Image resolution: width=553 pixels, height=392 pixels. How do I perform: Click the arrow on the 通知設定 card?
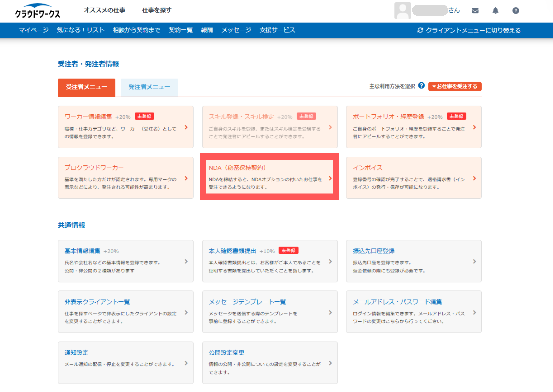[x=186, y=363]
